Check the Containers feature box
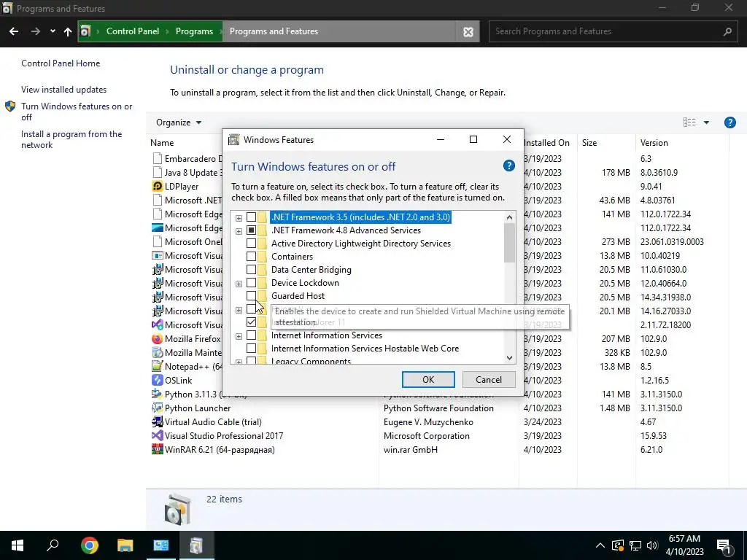Image resolution: width=747 pixels, height=560 pixels. tap(251, 257)
